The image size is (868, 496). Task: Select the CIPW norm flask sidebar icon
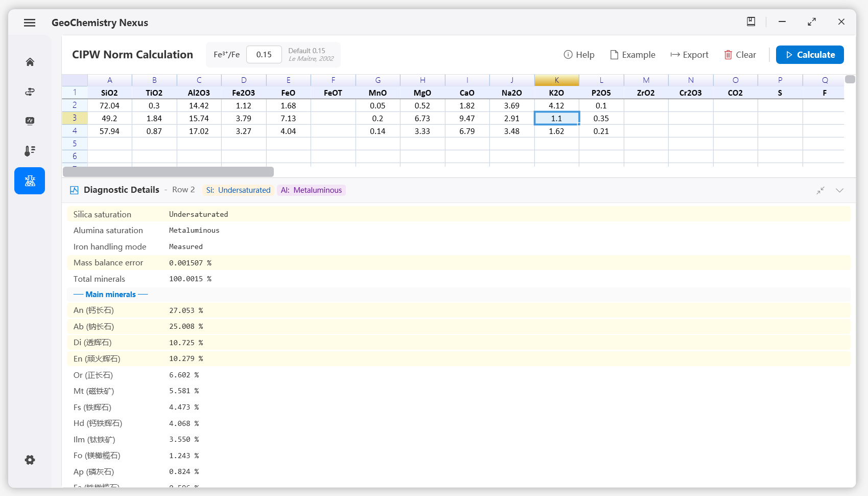pyautogui.click(x=30, y=181)
